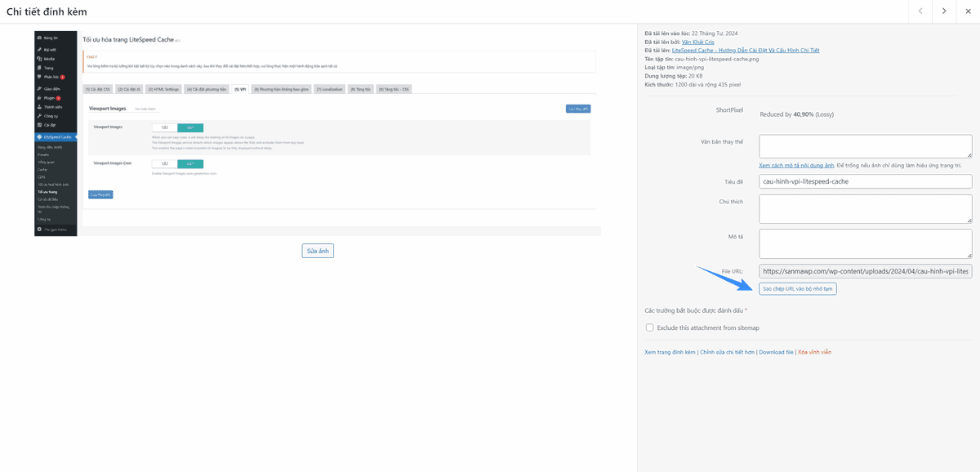980x472 pixels.
Task: Focus the 'Văn bản thay thế' text area
Action: click(x=865, y=146)
